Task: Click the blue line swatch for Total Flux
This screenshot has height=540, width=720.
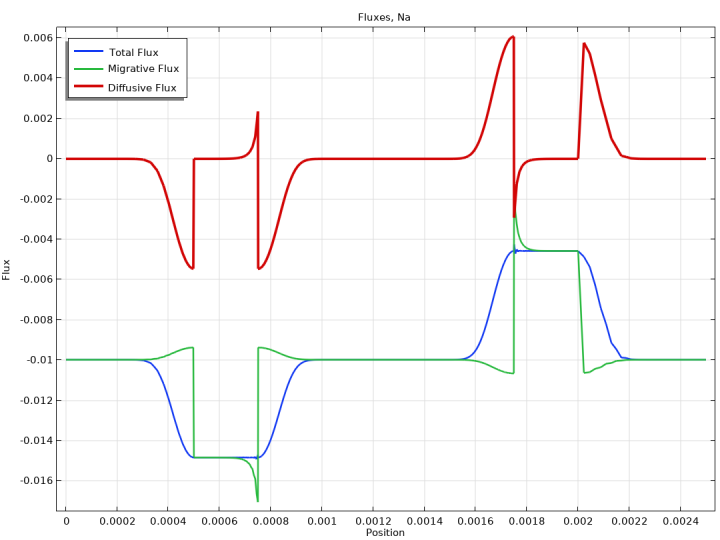Action: 87,52
